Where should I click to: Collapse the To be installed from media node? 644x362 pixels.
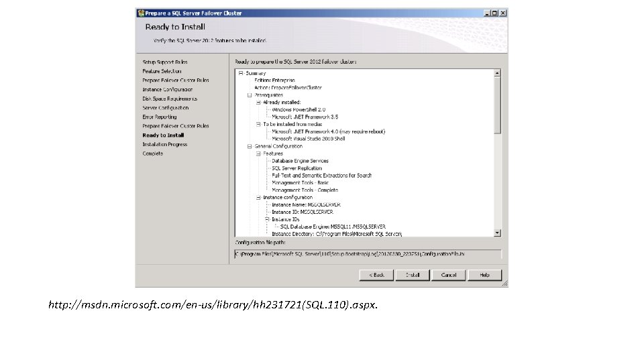click(x=258, y=124)
